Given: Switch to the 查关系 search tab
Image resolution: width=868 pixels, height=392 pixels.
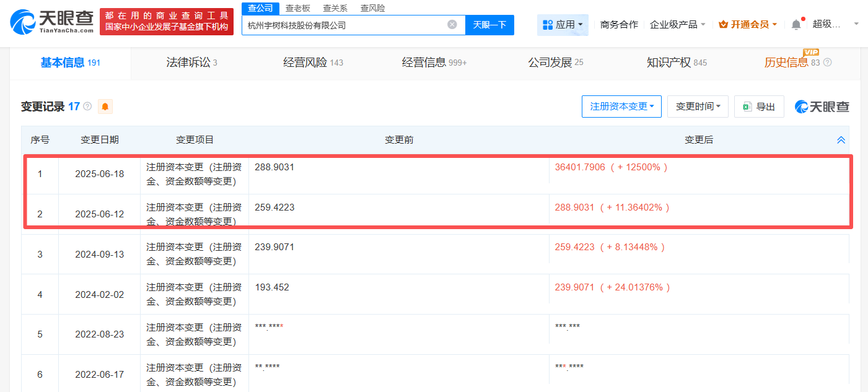Looking at the screenshot, I should click(335, 8).
